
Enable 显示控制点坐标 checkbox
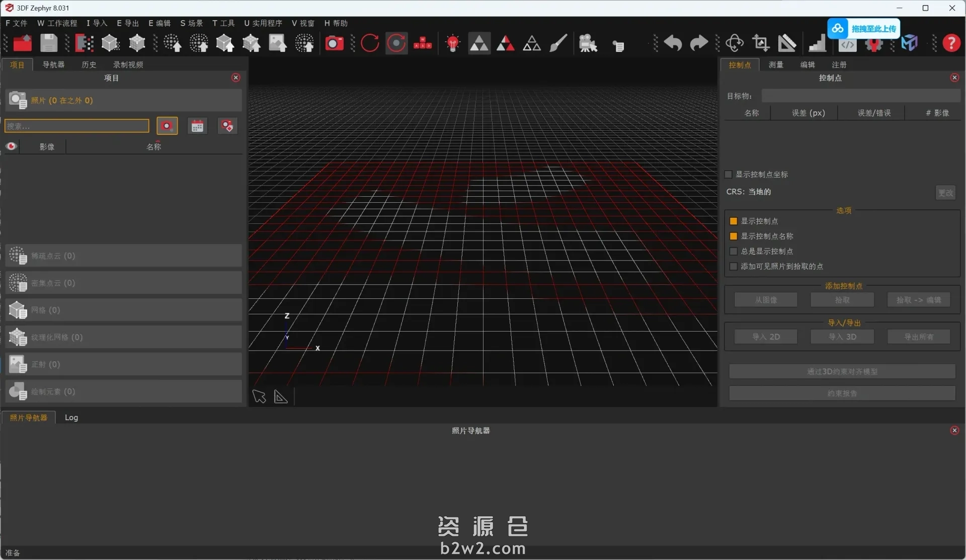[728, 175]
